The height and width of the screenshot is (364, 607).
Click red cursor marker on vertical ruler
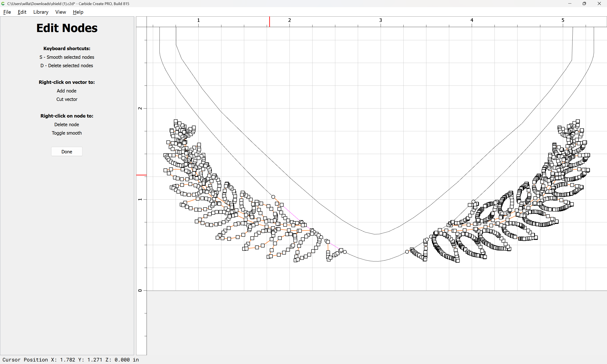[141, 175]
